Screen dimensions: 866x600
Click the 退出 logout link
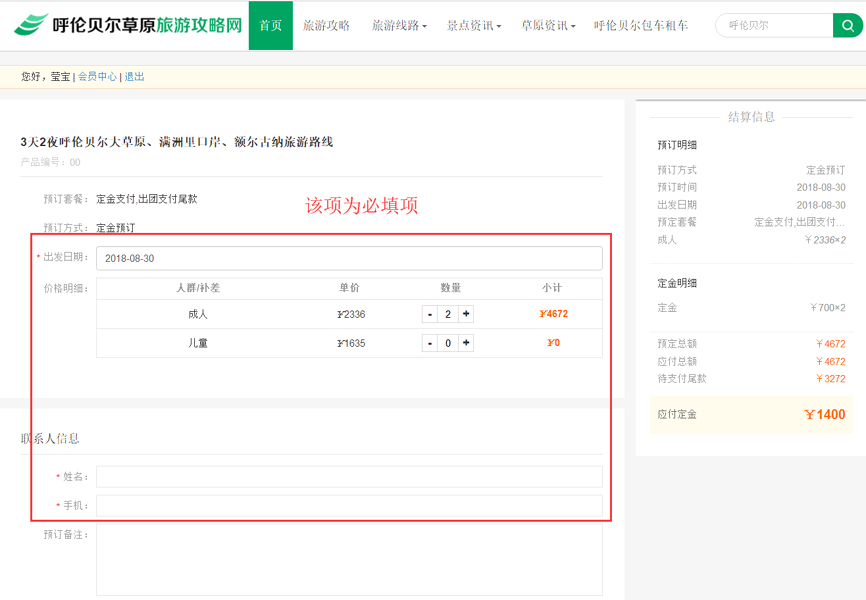coord(134,77)
